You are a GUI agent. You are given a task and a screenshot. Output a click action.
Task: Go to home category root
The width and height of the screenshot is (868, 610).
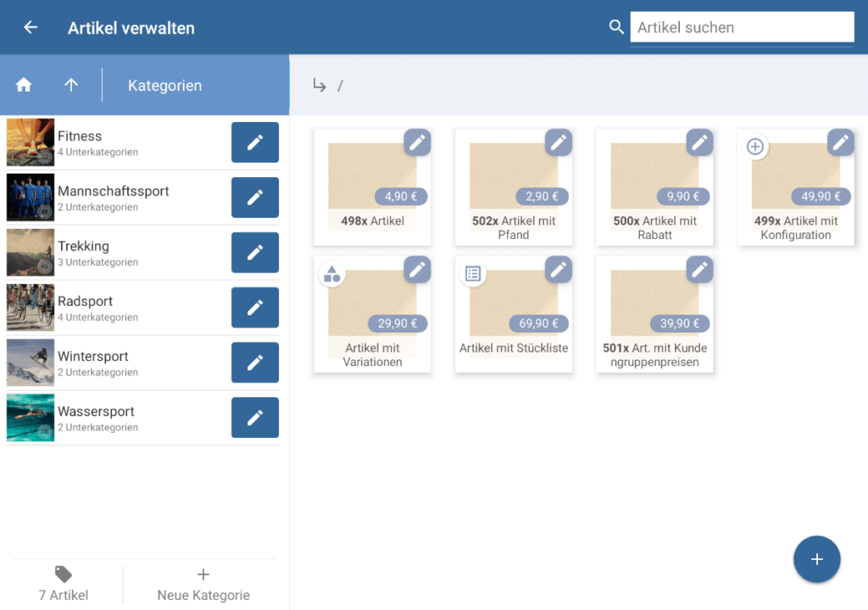click(x=24, y=85)
